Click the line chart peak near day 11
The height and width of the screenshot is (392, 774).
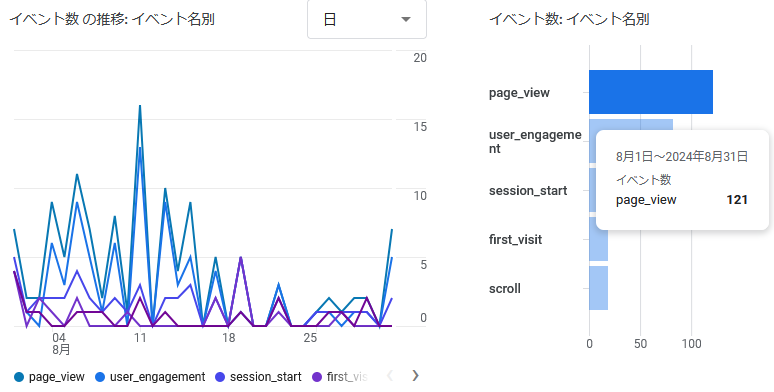[x=140, y=106]
